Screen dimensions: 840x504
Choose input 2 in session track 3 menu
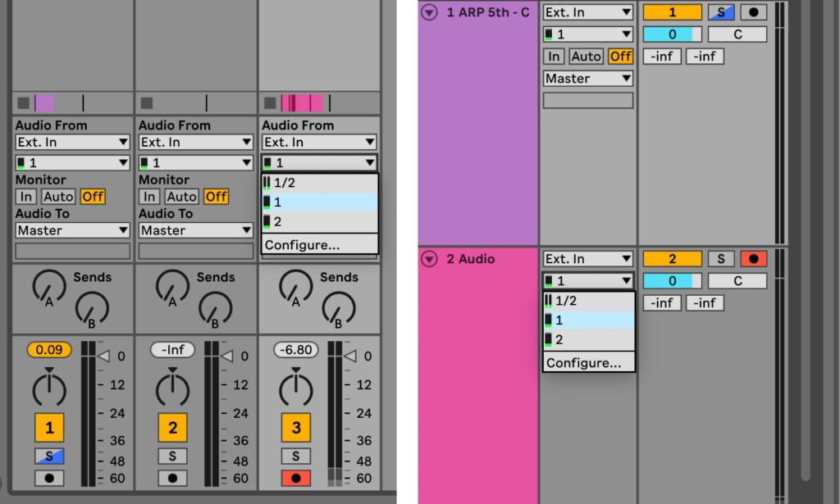pyautogui.click(x=320, y=221)
